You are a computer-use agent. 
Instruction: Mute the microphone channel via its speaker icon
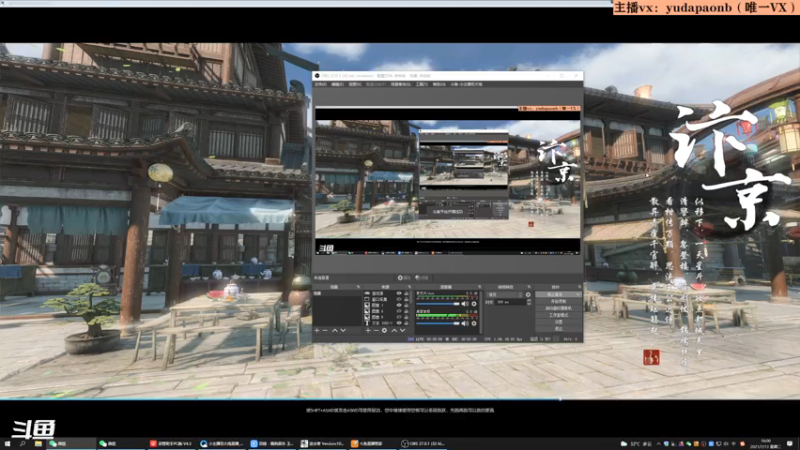pos(465,304)
